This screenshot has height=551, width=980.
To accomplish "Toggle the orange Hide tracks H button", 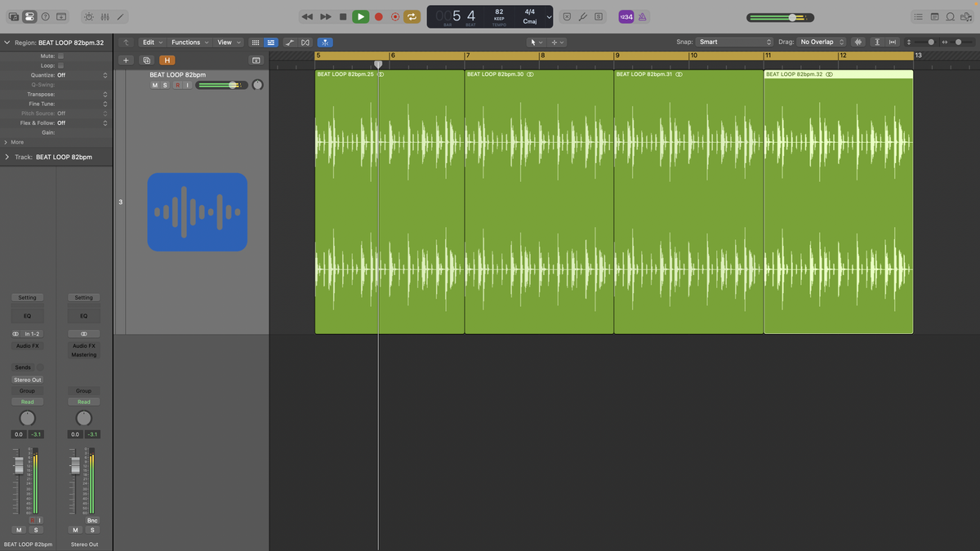I will [x=167, y=60].
